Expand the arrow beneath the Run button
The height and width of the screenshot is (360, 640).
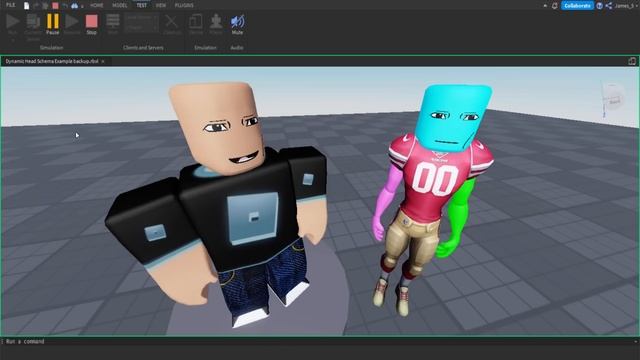(13, 40)
